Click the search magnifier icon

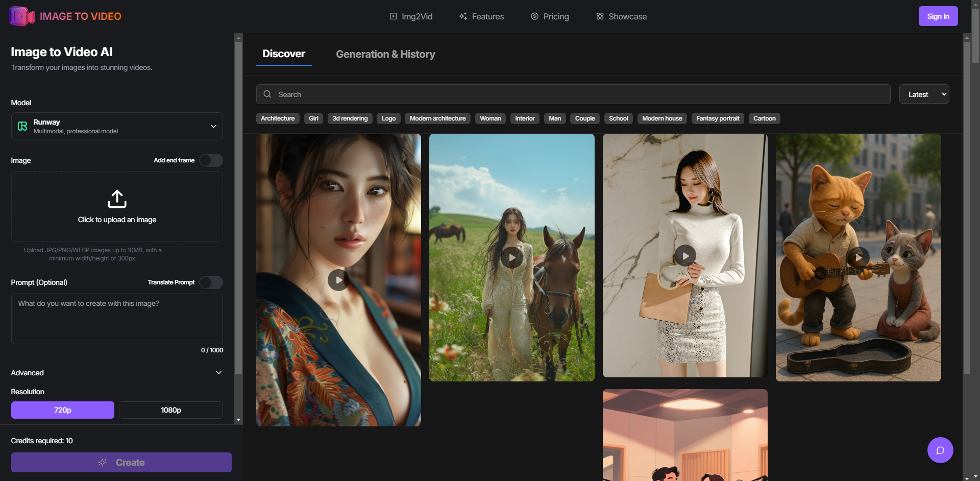coord(267,94)
